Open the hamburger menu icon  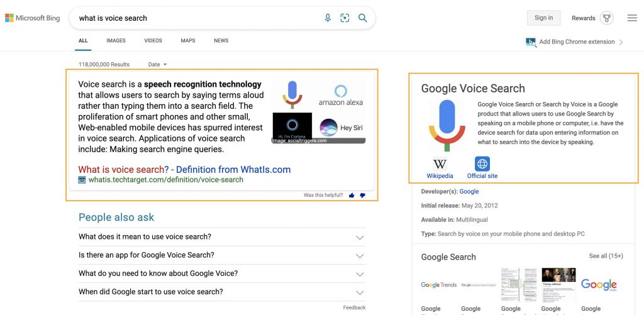pos(632,18)
